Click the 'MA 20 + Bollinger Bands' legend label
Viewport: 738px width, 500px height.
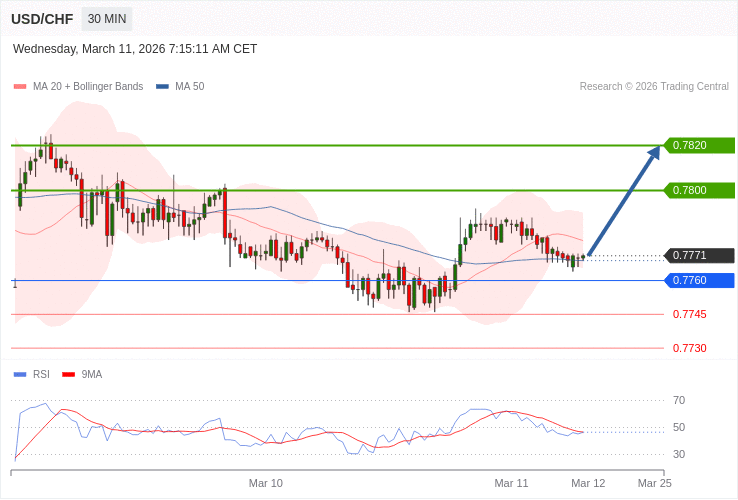(x=88, y=87)
